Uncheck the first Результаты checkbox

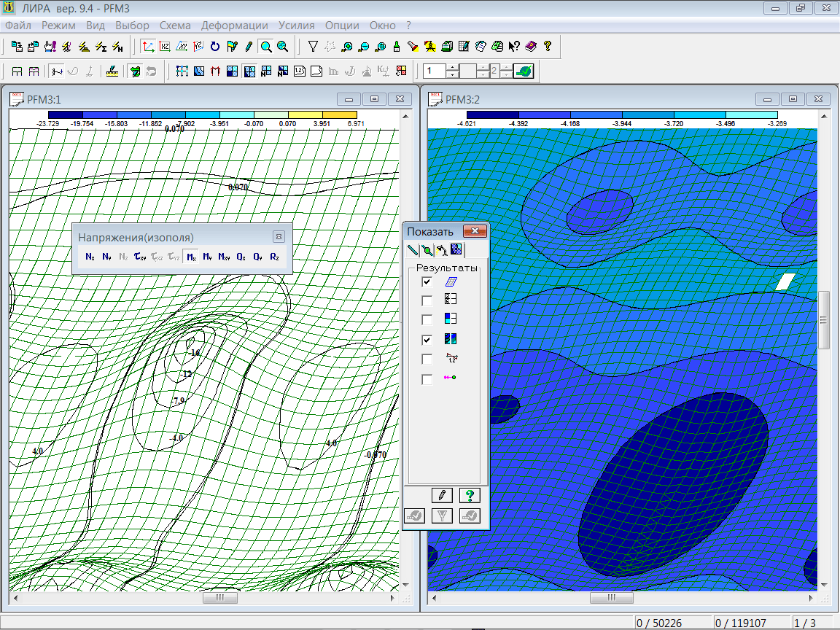(427, 282)
